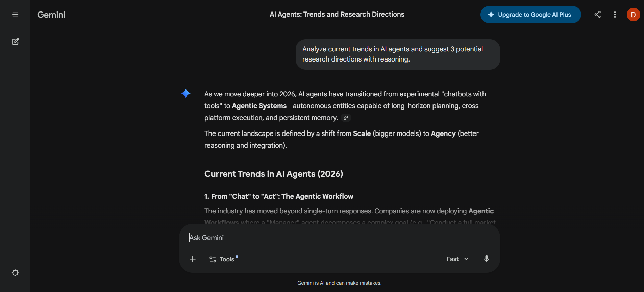Click Upgrade to Google AI Plus
Screen dimensions: 644x292
click(530, 14)
